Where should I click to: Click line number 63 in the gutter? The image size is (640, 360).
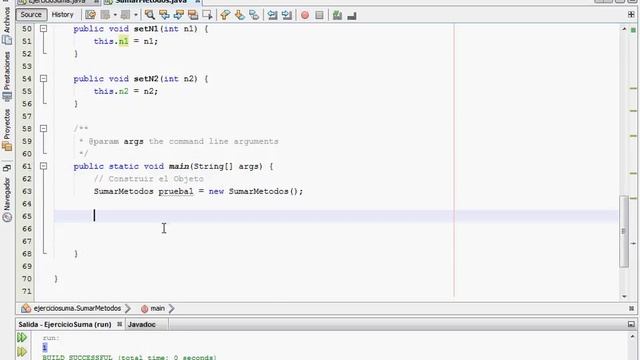pos(27,191)
